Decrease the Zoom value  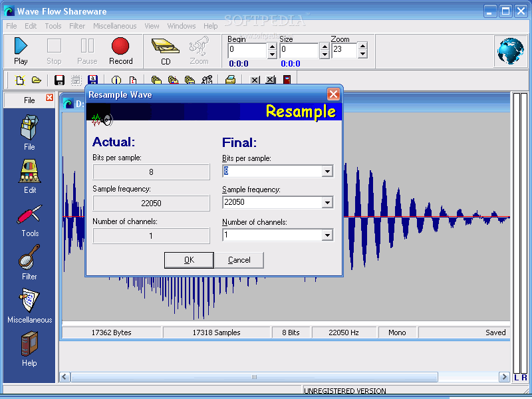click(362, 54)
